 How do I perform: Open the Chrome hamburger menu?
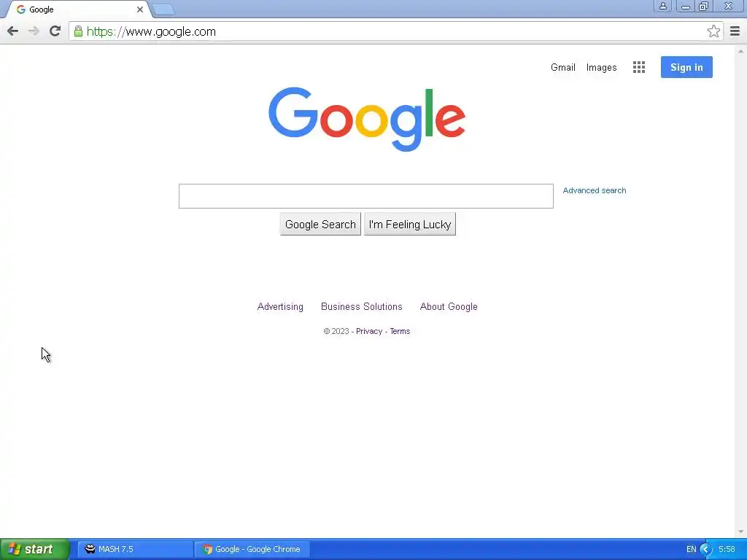tap(735, 31)
